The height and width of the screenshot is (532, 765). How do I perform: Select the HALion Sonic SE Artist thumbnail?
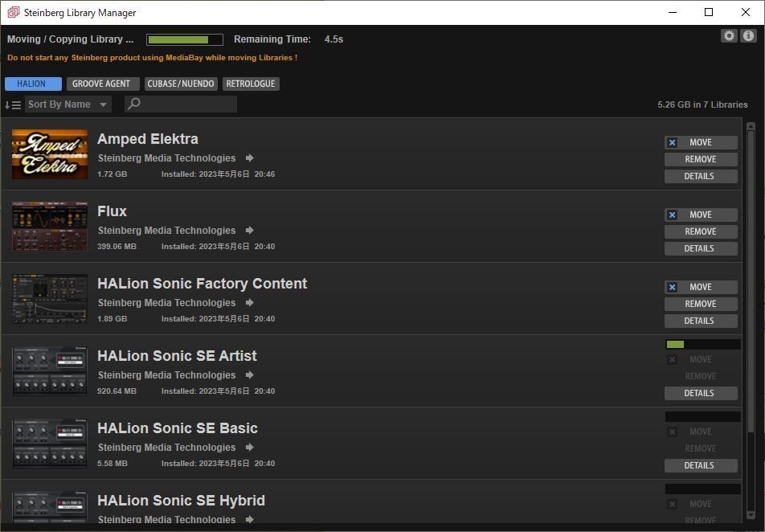(x=50, y=371)
